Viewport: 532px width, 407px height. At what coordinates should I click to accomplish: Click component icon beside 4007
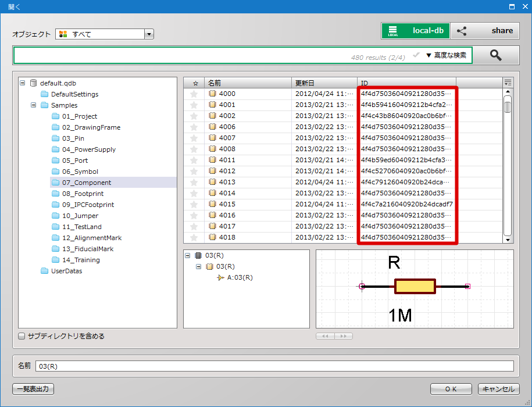pyautogui.click(x=212, y=138)
